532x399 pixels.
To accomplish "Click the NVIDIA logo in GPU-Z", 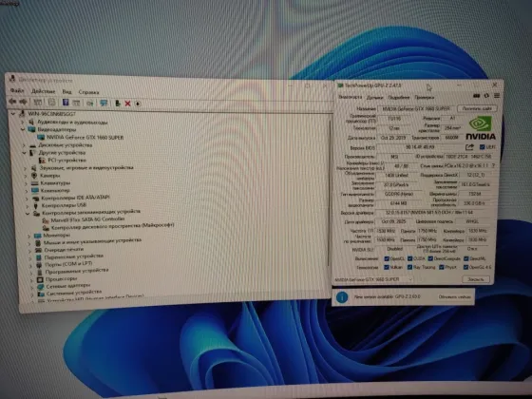I will tap(481, 128).
